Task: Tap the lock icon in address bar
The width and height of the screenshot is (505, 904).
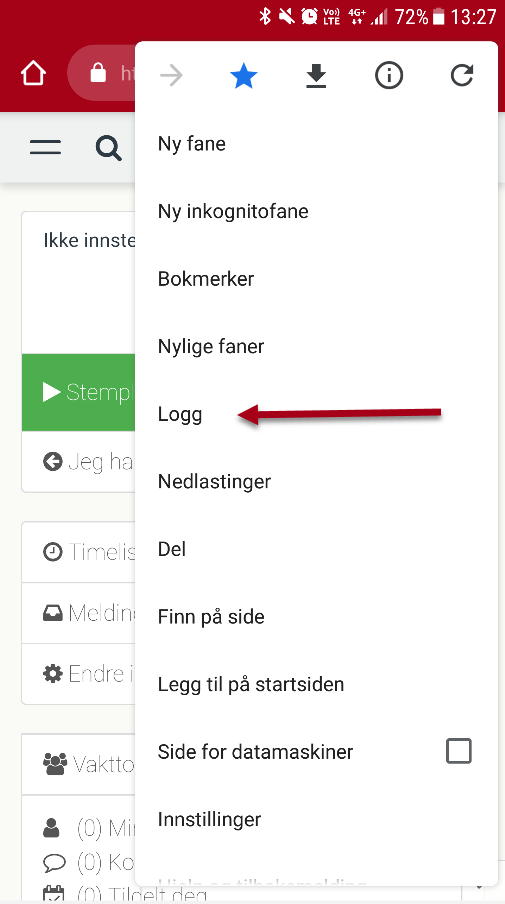Action: (98, 73)
